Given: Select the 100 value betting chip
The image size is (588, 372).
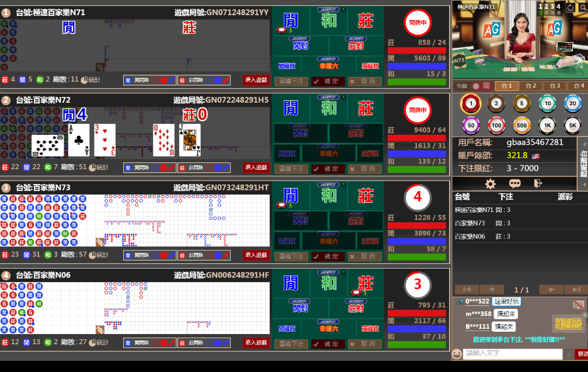Looking at the screenshot, I should coord(496,125).
